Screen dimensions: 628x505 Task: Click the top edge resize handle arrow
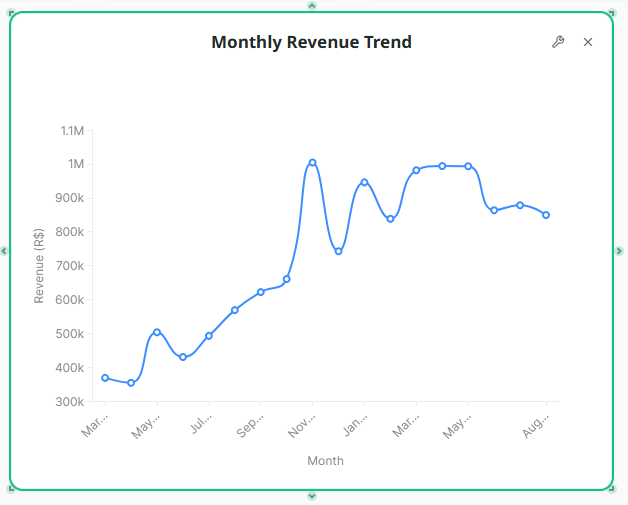(312, 5)
